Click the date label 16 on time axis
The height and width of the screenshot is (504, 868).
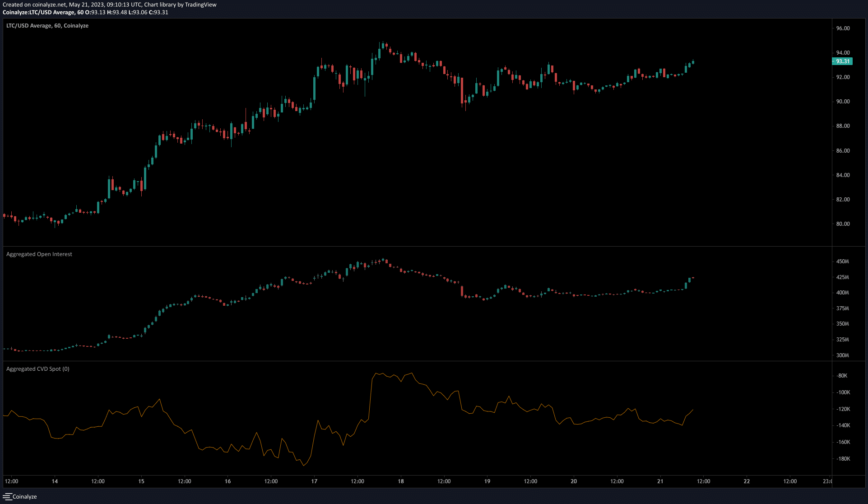pyautogui.click(x=228, y=481)
